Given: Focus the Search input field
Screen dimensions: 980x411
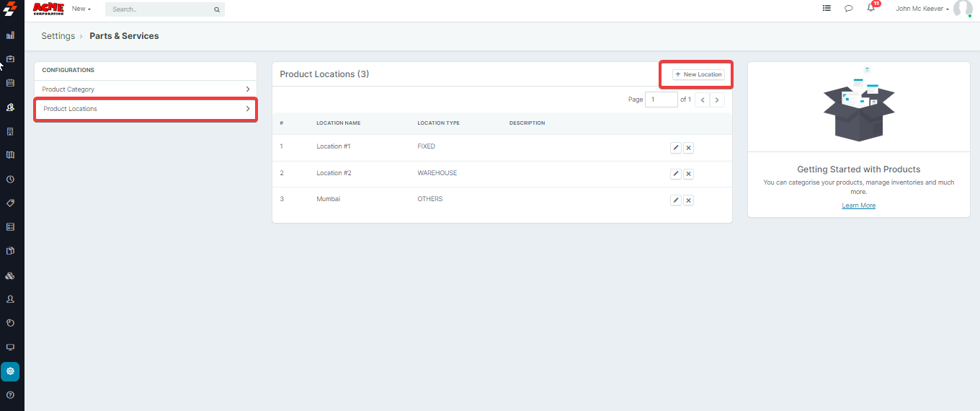Looking at the screenshot, I should (x=164, y=9).
